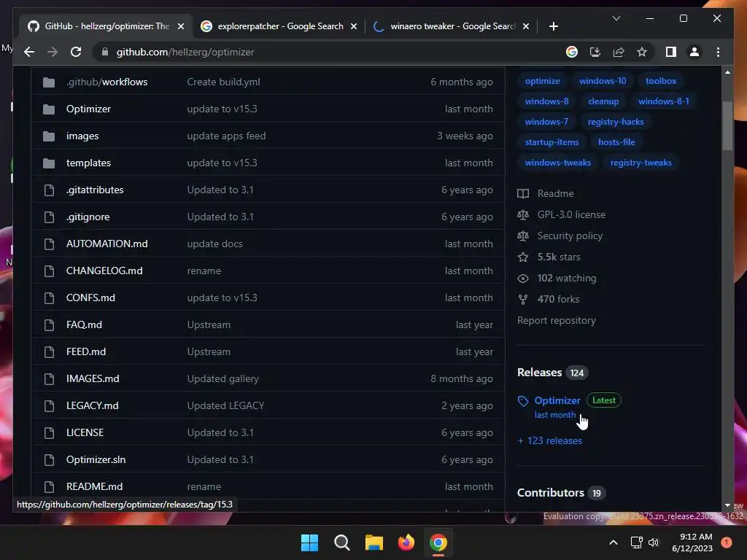
Task: Click Report repository
Action: click(557, 321)
